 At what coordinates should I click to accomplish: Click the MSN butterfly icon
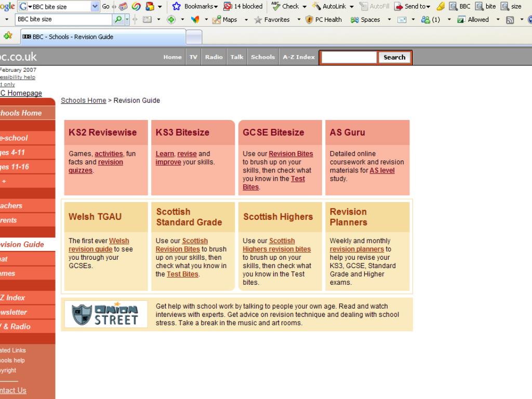click(195, 20)
